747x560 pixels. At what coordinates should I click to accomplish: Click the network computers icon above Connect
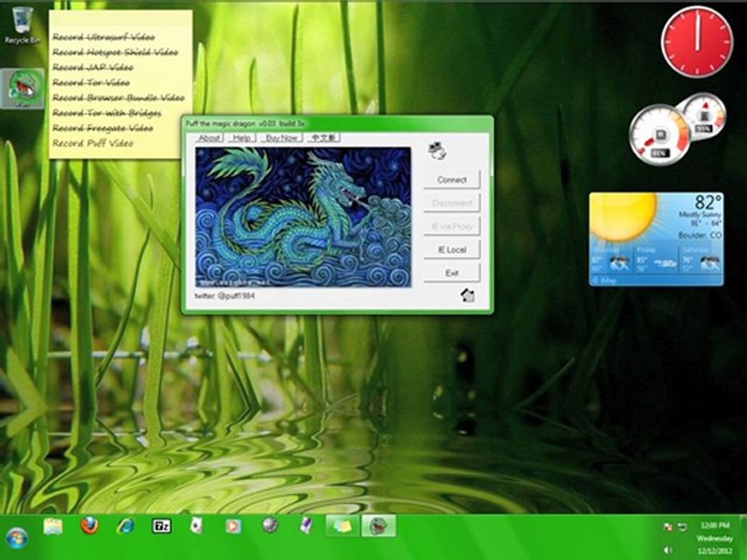(x=437, y=150)
